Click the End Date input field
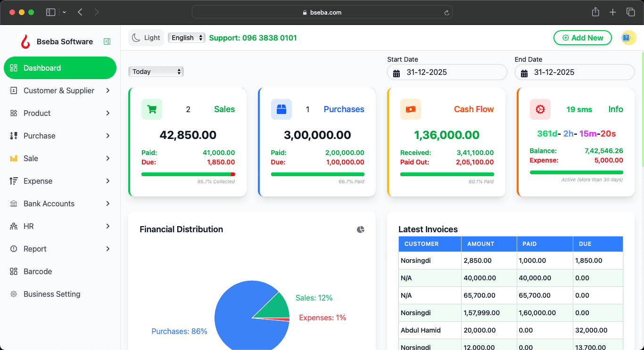Viewport: 644px width, 350px height. [x=580, y=73]
